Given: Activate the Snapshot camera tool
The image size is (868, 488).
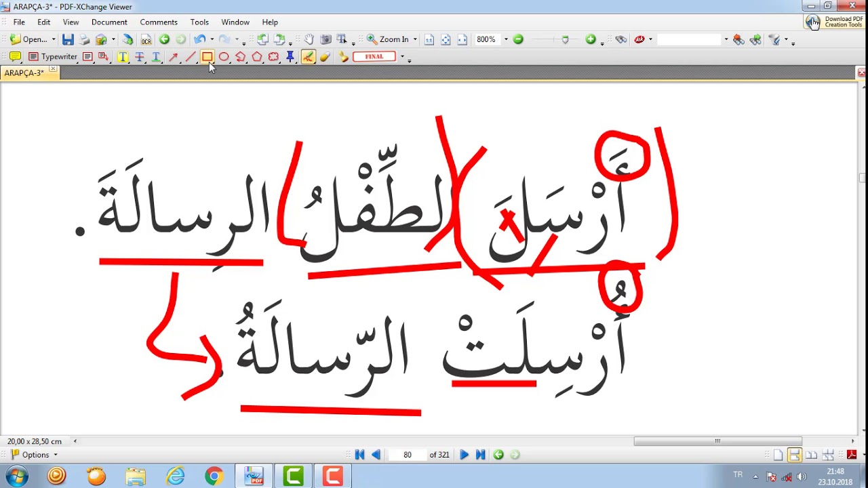Looking at the screenshot, I should coord(325,39).
